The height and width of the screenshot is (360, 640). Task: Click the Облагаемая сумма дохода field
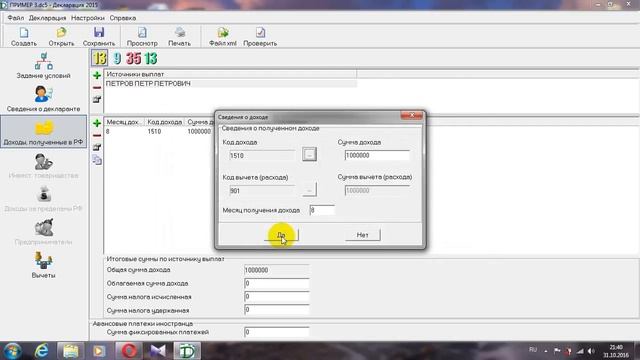point(277,283)
